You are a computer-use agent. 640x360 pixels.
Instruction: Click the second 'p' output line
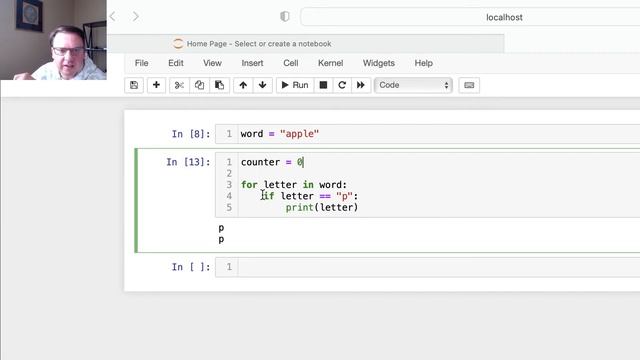221,239
